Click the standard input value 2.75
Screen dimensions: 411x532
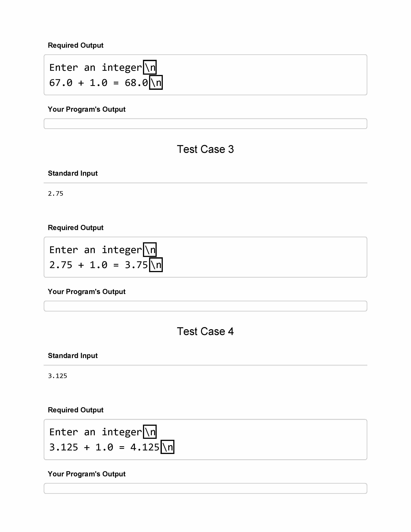pos(55,194)
